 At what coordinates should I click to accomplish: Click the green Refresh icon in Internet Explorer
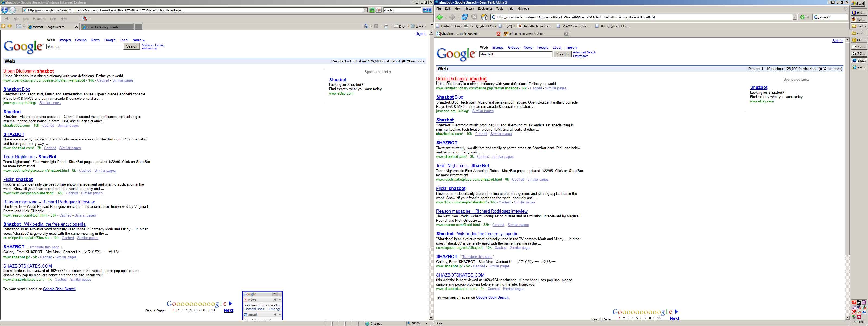click(x=372, y=10)
